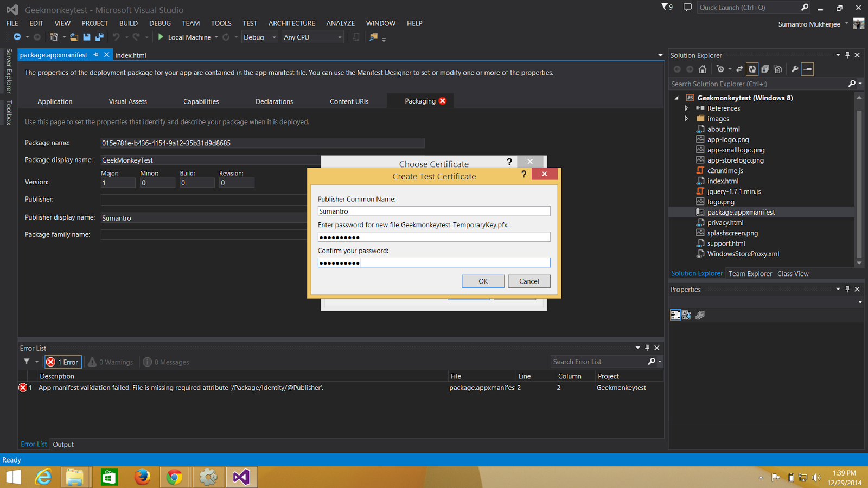Open Solution Explorer window options dropdown
Viewport: 868px width, 488px height.
(x=838, y=55)
